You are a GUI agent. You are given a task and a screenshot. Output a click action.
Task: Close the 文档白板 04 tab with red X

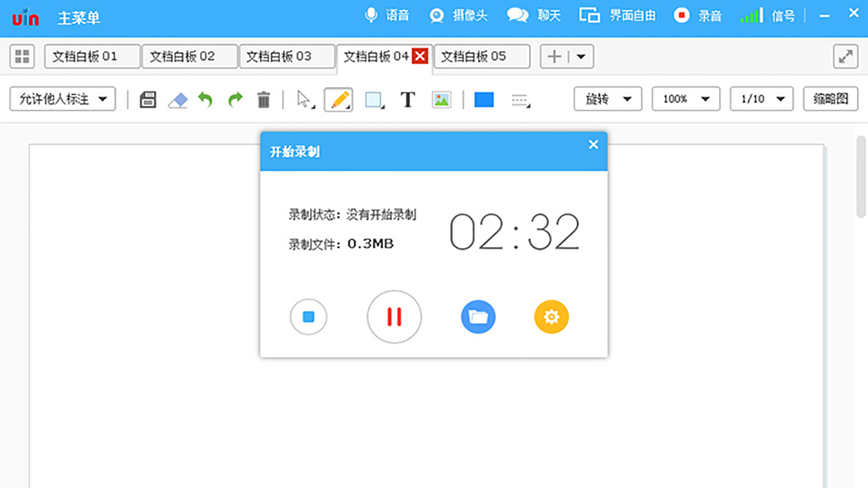point(420,56)
